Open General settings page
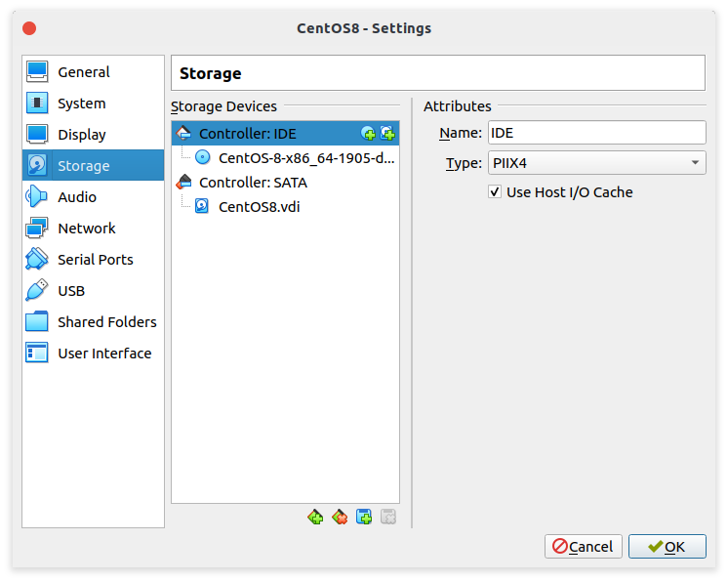This screenshot has height=582, width=728. click(93, 72)
